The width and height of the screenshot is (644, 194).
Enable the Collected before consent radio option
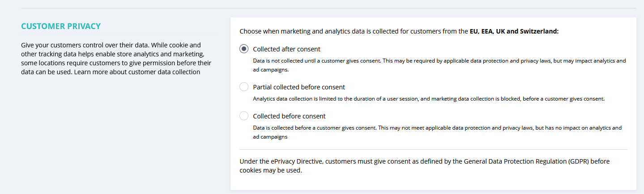244,116
